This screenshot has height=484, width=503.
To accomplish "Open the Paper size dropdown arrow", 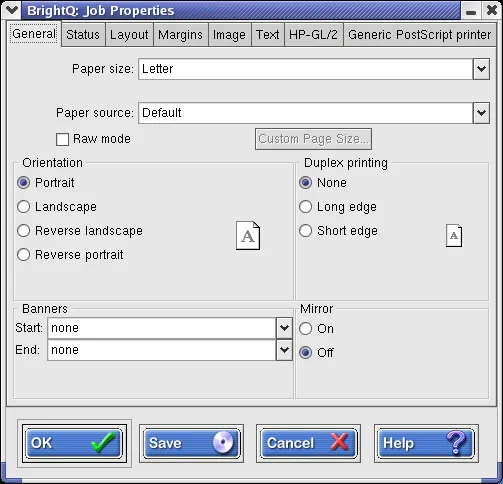I will point(481,69).
